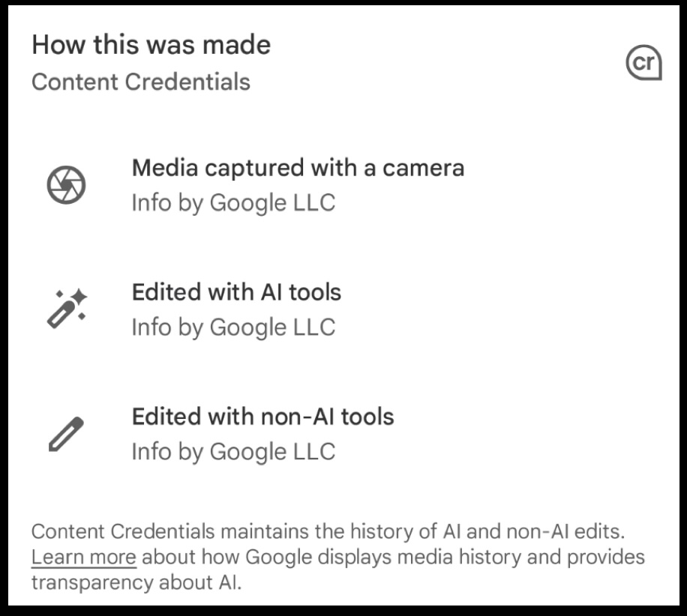Click 'Info by Google LLC' under non-AI tools
Screen dimensions: 687x616
(x=233, y=452)
